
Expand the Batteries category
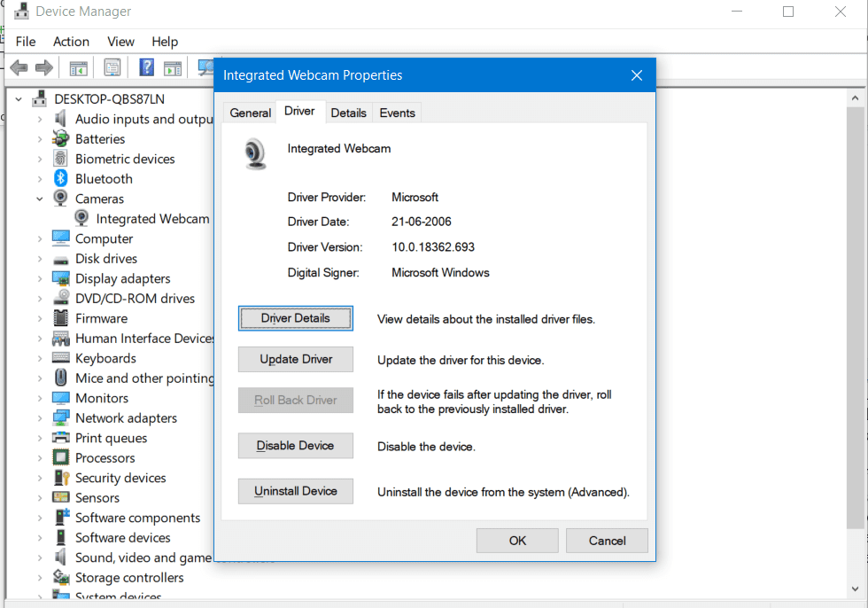tap(40, 139)
